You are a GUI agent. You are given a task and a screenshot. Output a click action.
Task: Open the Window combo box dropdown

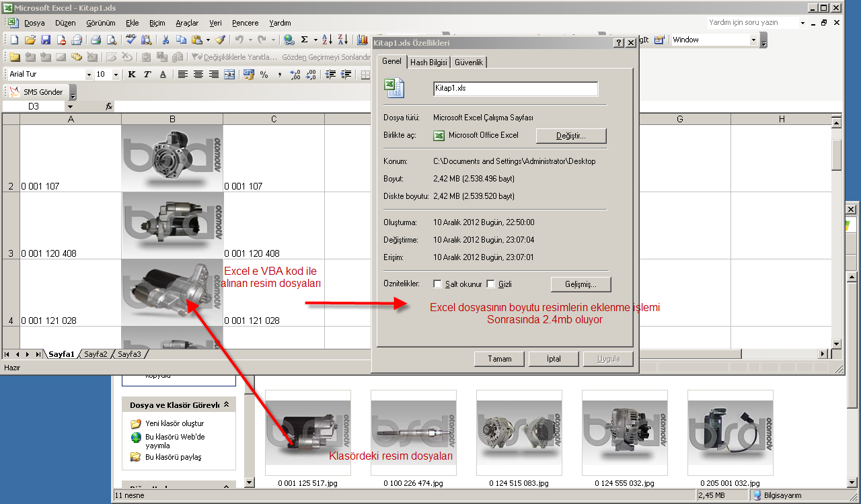pyautogui.click(x=753, y=40)
